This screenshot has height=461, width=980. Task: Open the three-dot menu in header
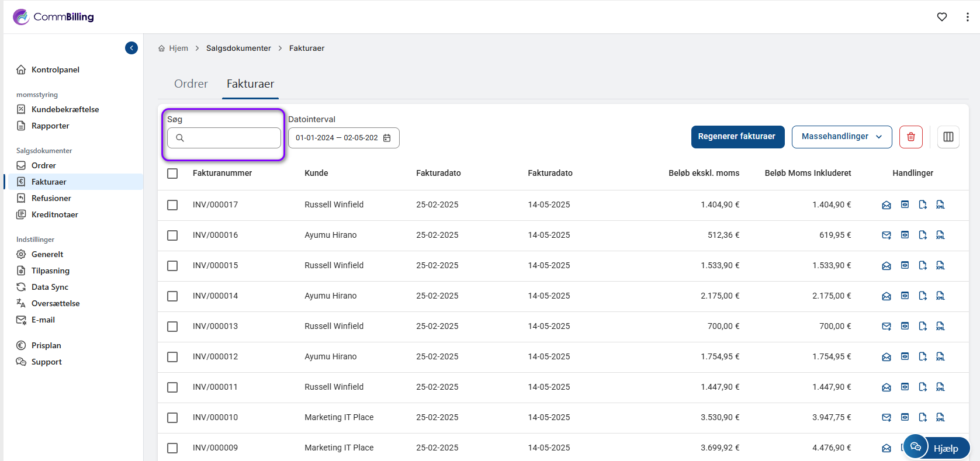[967, 17]
